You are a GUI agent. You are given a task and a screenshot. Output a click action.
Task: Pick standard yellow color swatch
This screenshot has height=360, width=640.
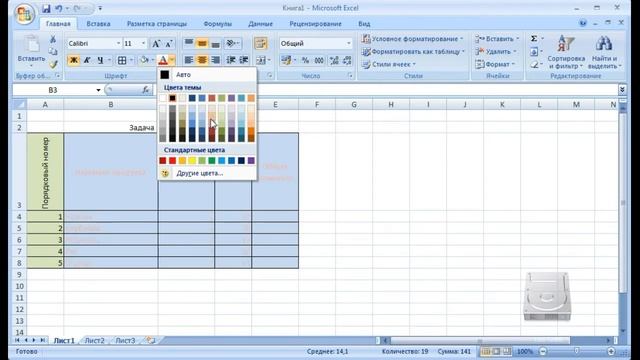192,161
